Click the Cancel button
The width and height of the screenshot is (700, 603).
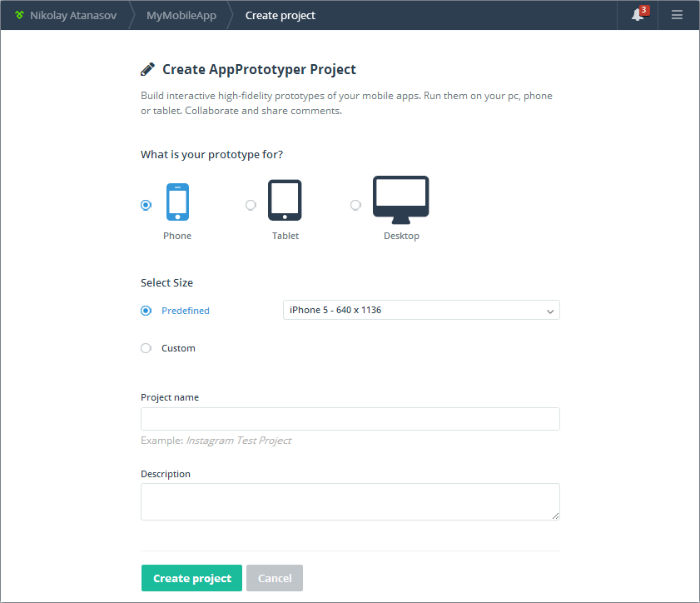coord(275,578)
